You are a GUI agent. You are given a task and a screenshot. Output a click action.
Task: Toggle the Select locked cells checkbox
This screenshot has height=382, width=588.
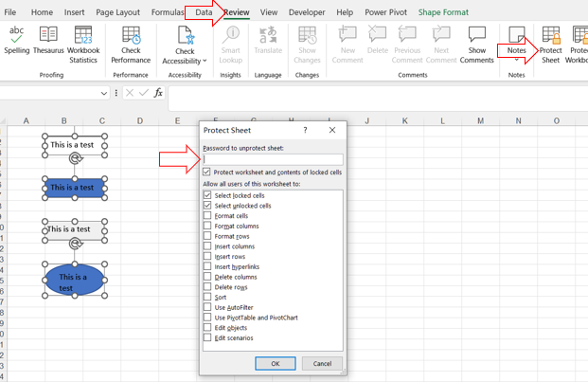pos(208,195)
